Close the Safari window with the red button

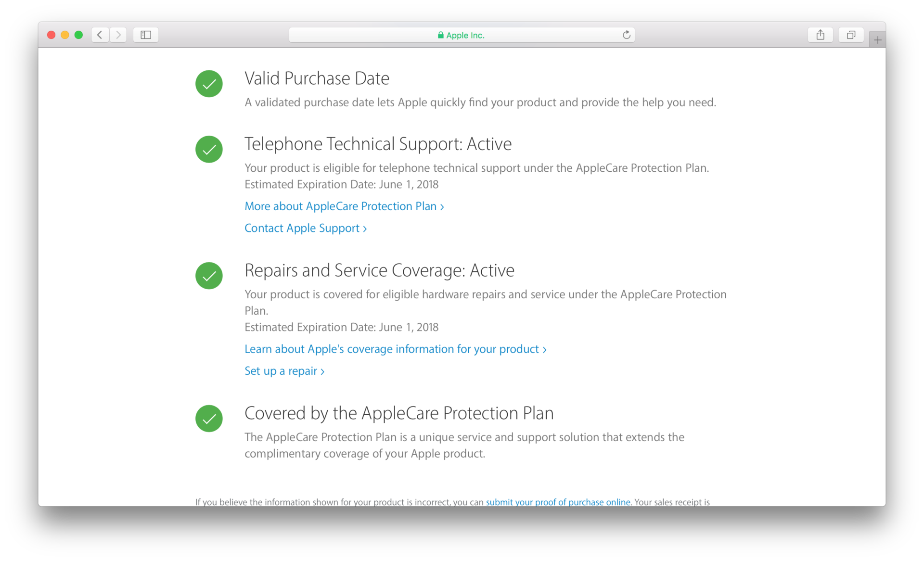coord(51,35)
